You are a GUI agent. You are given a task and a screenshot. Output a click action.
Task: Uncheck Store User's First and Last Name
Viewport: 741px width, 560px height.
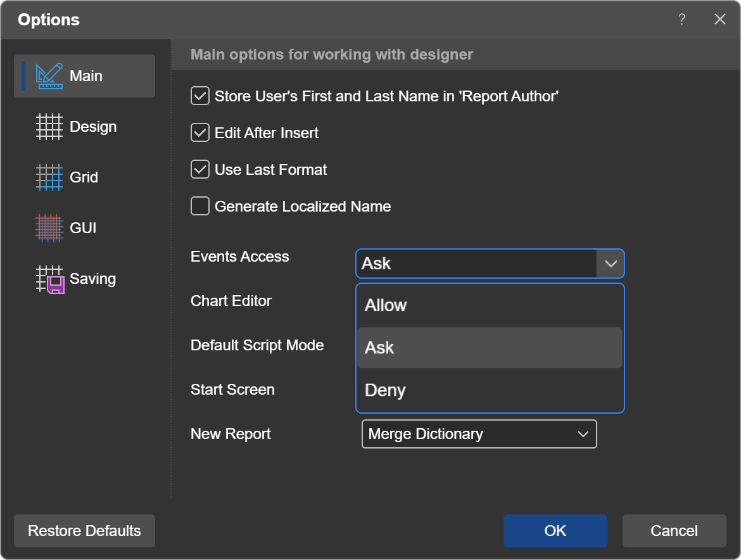(x=200, y=96)
